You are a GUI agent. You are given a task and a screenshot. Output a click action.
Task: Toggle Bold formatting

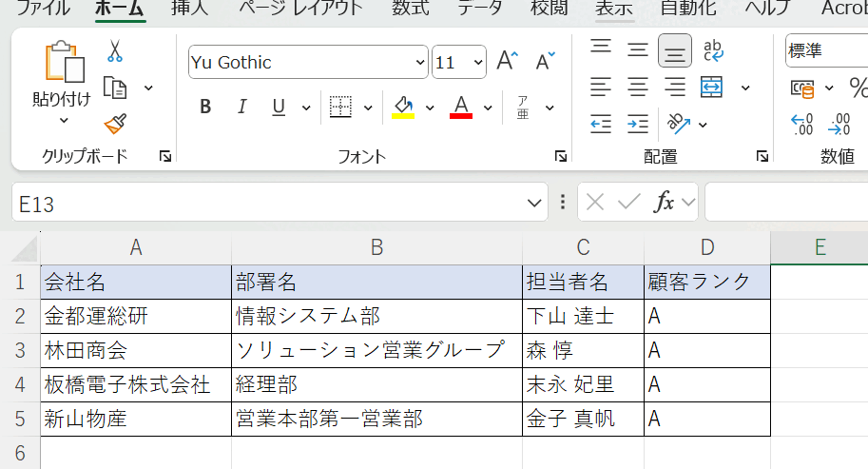click(x=205, y=107)
